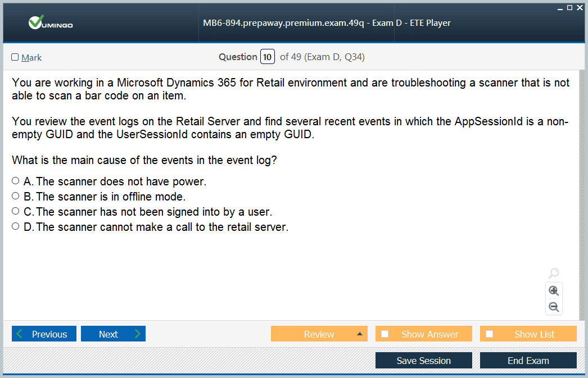Click the question number 10 field
The image size is (588, 378).
(x=268, y=57)
